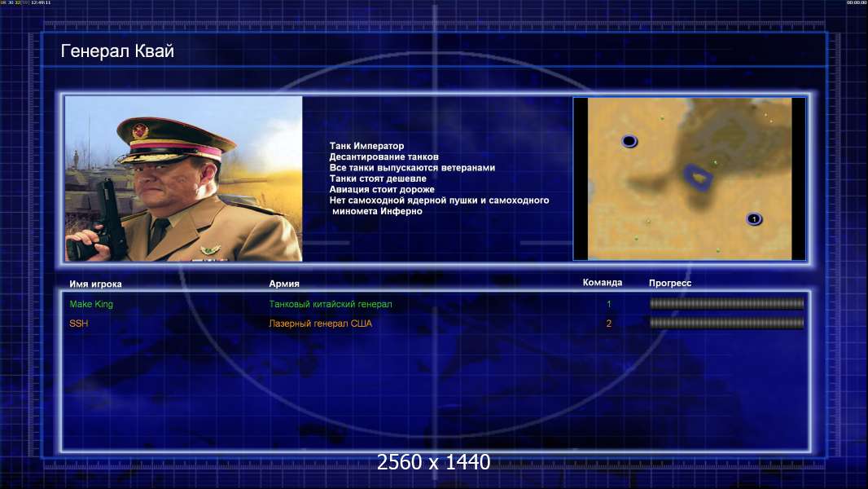
Task: Click the 'Танк Император' line
Action: pos(366,146)
